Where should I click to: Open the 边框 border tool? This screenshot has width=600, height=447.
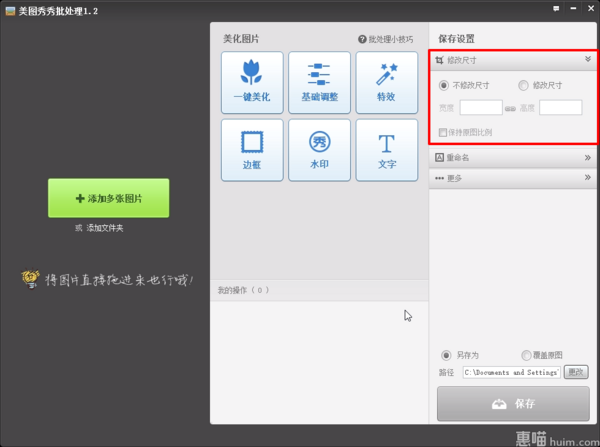click(252, 150)
